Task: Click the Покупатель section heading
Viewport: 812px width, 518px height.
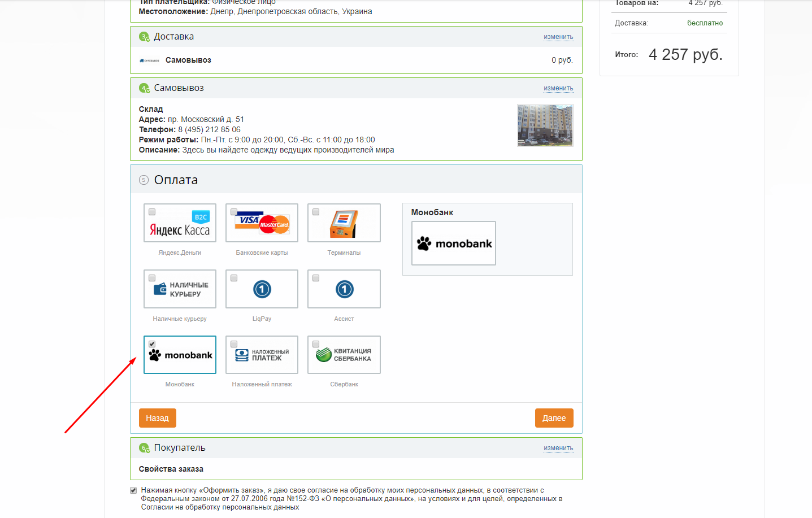Action: [x=180, y=448]
